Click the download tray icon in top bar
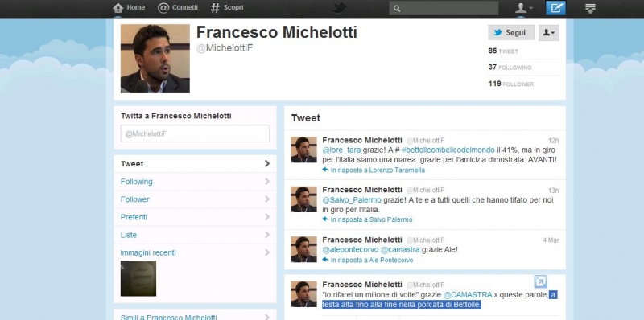 pos(590,8)
